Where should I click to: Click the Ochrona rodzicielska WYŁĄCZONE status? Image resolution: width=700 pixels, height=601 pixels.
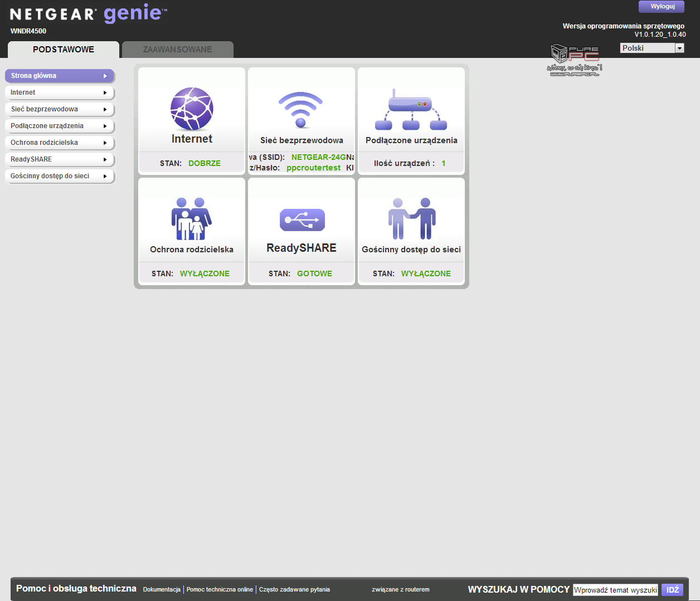click(x=205, y=273)
